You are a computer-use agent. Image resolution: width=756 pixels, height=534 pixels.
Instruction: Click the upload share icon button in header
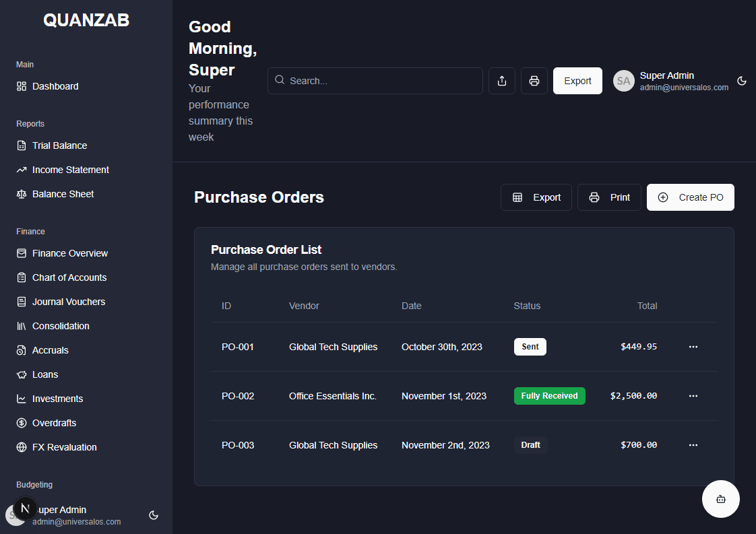point(502,81)
